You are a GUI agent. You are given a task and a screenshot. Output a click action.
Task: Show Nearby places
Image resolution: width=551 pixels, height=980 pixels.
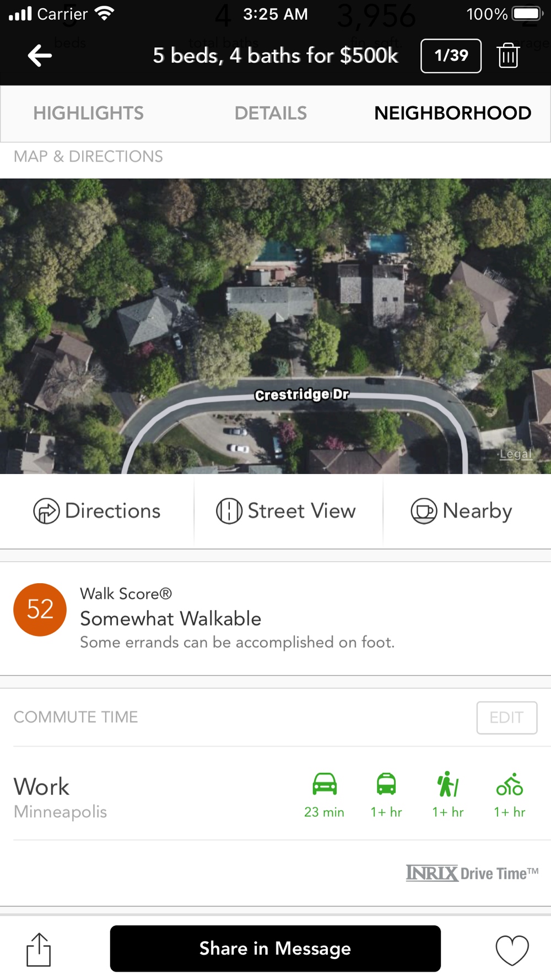coord(462,511)
